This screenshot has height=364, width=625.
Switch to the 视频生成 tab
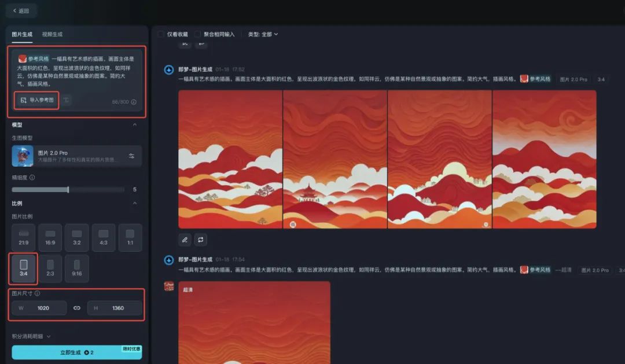52,34
